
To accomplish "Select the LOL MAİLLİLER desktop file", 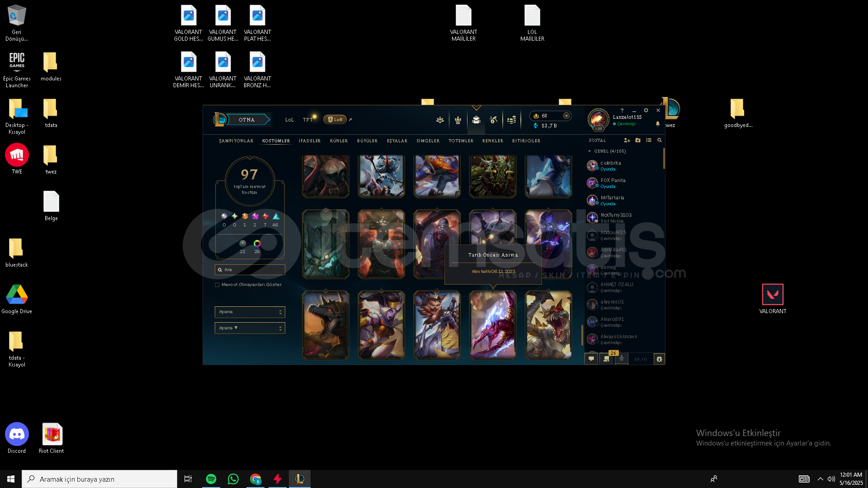I will pos(532,23).
